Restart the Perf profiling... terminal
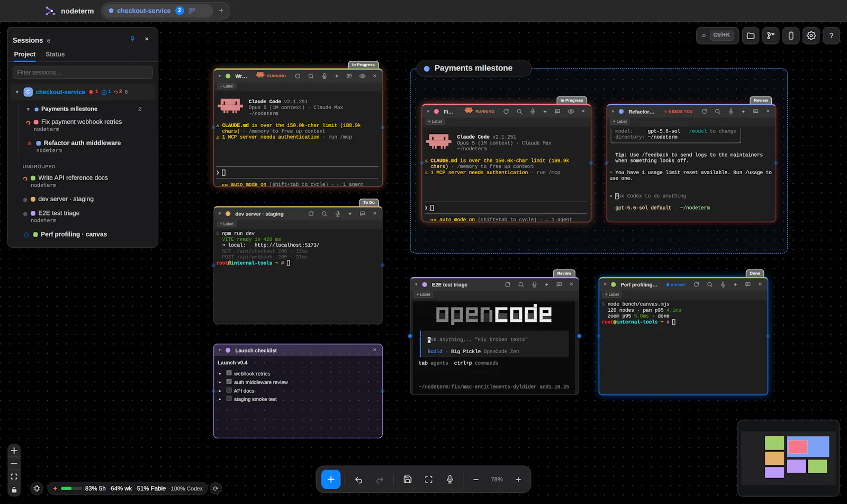Viewport: 847px width, 504px height. [696, 284]
